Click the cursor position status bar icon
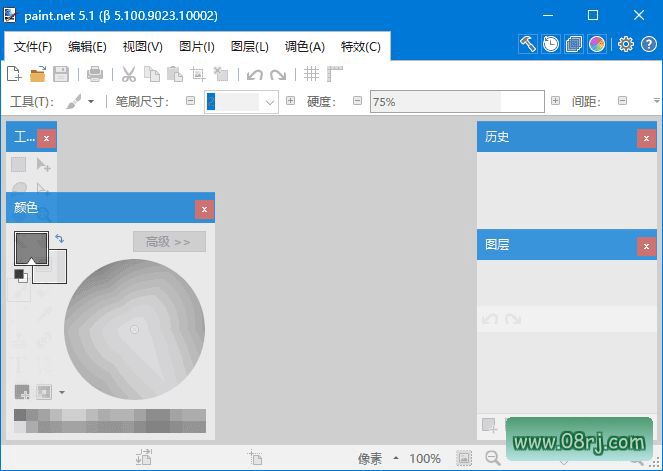Screen dimensions: 663x471 pyautogui.click(x=255, y=457)
